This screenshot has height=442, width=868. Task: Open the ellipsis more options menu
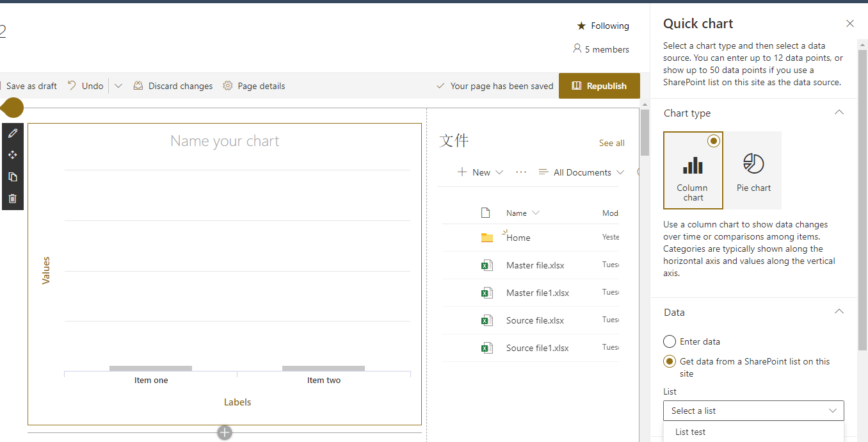click(521, 172)
